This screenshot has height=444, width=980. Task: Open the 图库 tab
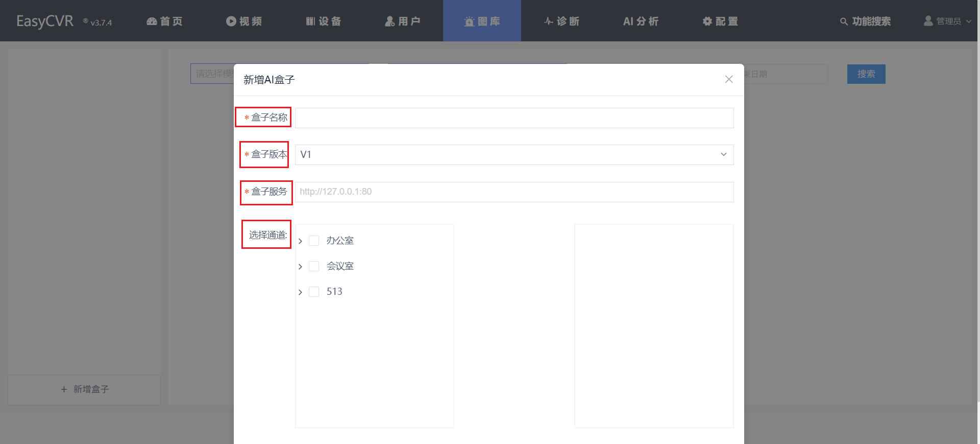(x=482, y=21)
